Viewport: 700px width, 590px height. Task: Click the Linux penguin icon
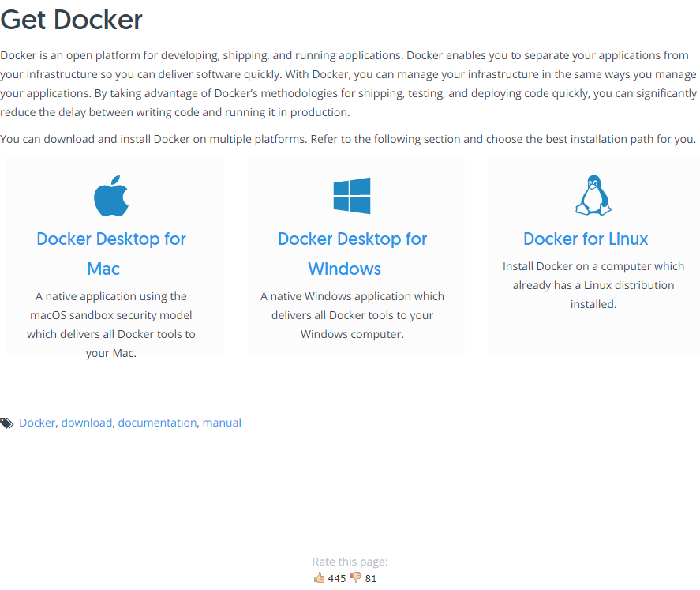(x=593, y=195)
